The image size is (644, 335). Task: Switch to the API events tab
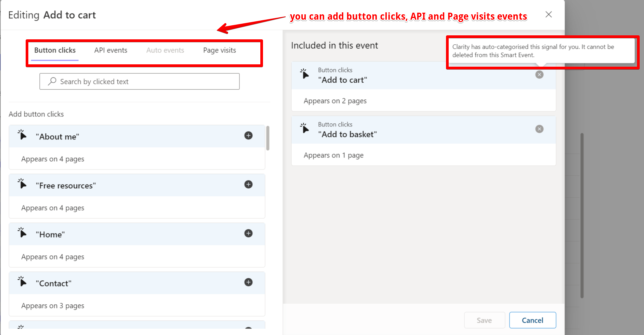(111, 50)
